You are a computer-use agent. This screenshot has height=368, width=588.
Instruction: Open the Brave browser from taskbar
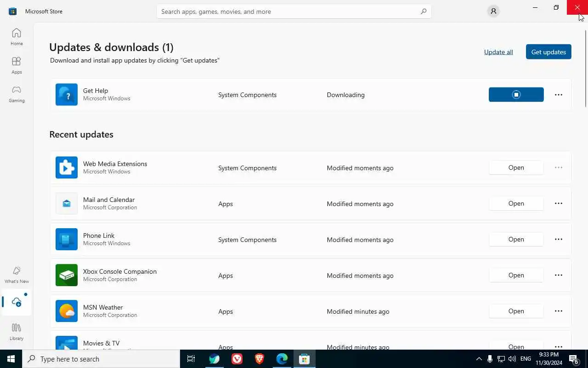click(x=260, y=359)
